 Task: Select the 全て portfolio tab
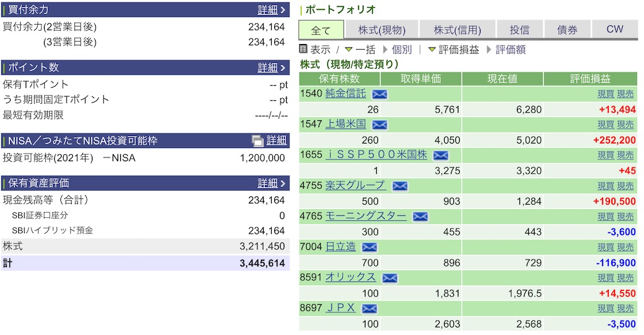(x=321, y=30)
